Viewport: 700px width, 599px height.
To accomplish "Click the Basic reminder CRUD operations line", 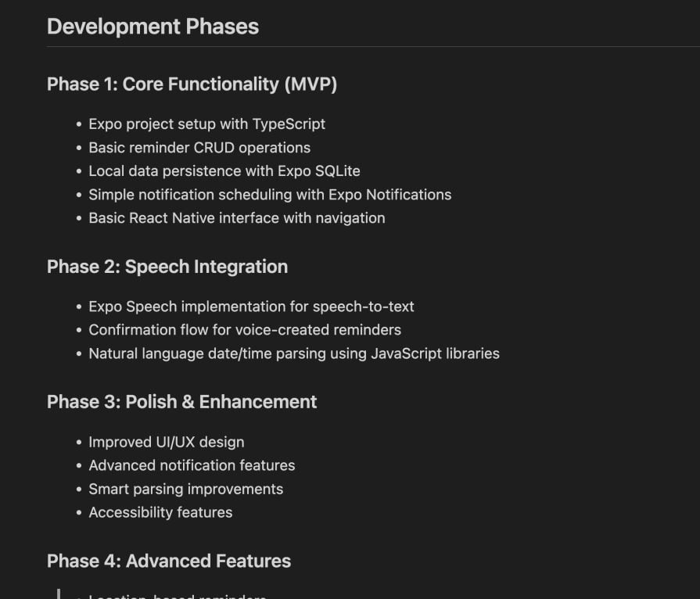I will (x=199, y=148).
